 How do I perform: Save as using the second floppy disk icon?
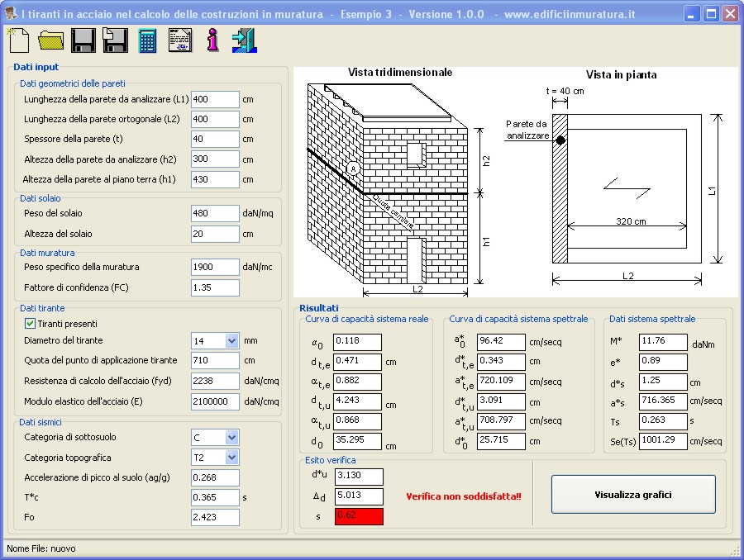tap(115, 40)
